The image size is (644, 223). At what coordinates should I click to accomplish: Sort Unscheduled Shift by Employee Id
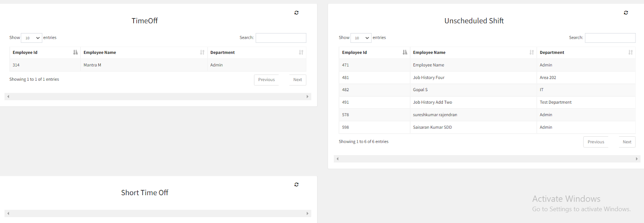pyautogui.click(x=374, y=52)
